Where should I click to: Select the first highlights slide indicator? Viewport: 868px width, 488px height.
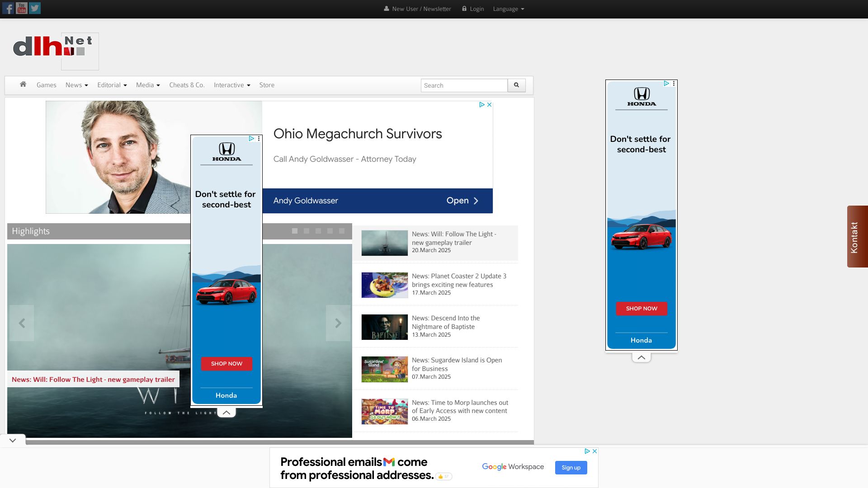295,231
